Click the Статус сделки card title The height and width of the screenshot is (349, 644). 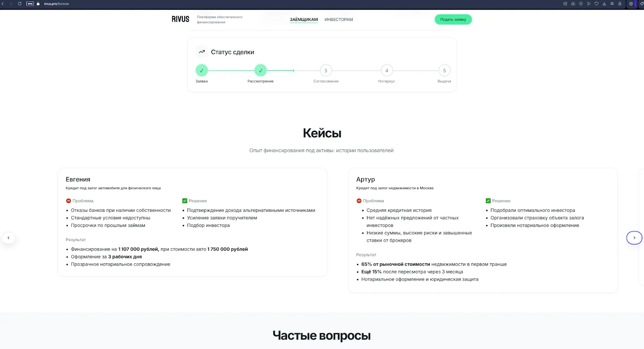[233, 52]
